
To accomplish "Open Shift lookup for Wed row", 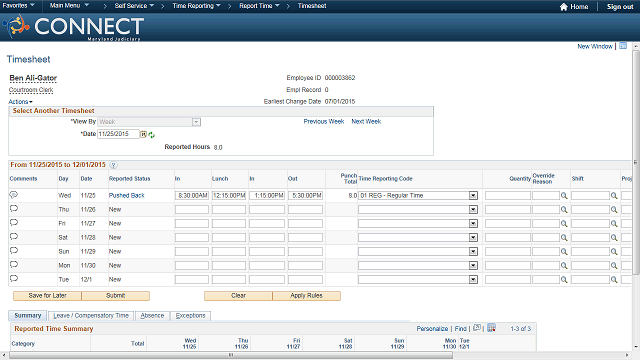I will pos(614,196).
